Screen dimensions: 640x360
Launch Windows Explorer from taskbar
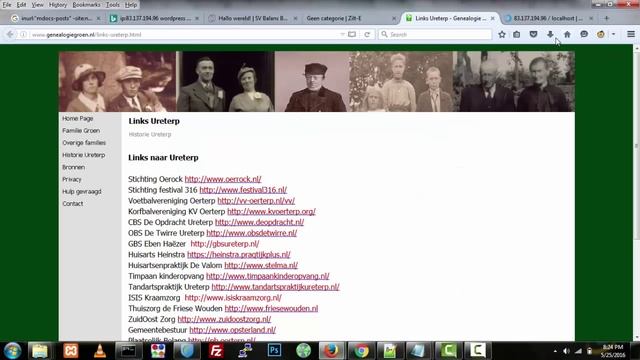pyautogui.click(x=40, y=351)
